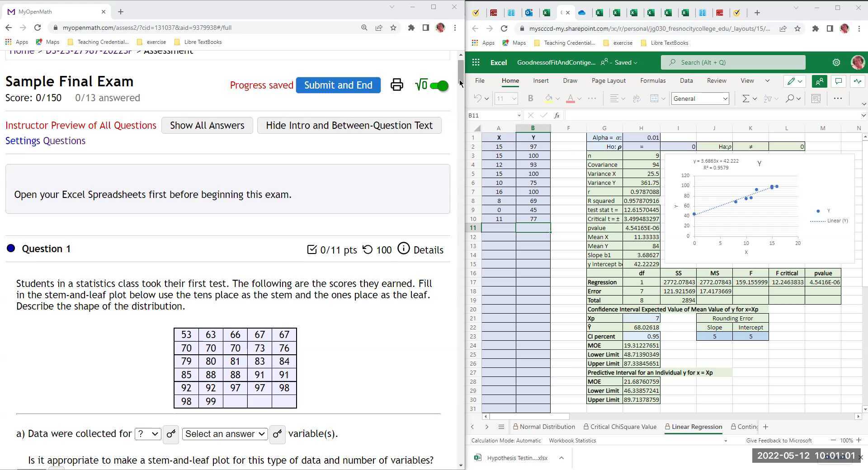Click the Question 1 Details info icon
The height and width of the screenshot is (470, 868).
pos(403,249)
